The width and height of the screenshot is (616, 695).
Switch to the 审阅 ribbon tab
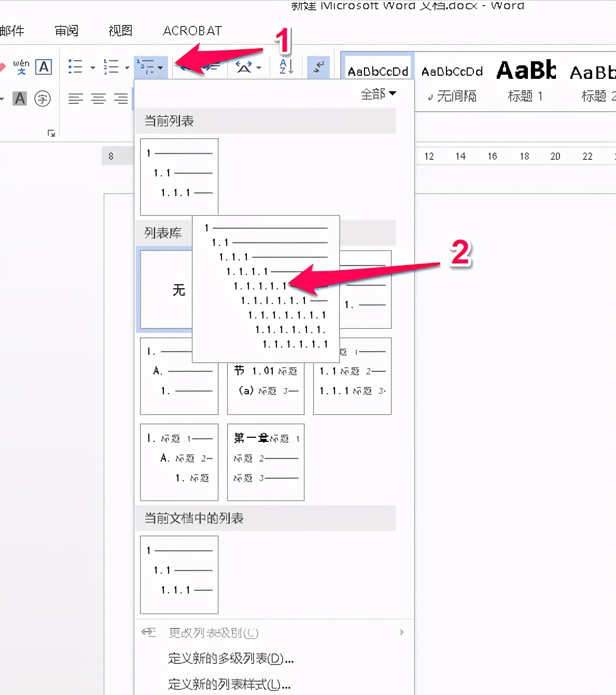[66, 31]
